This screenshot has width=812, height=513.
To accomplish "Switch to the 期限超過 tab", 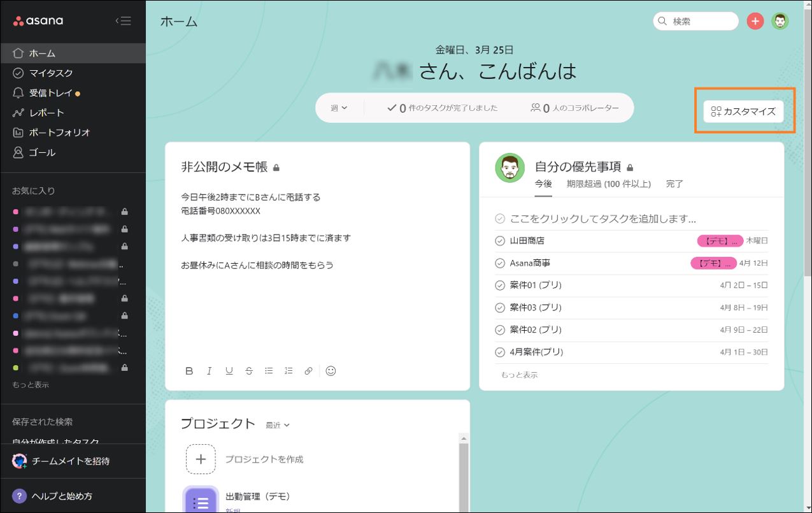I will pos(609,184).
